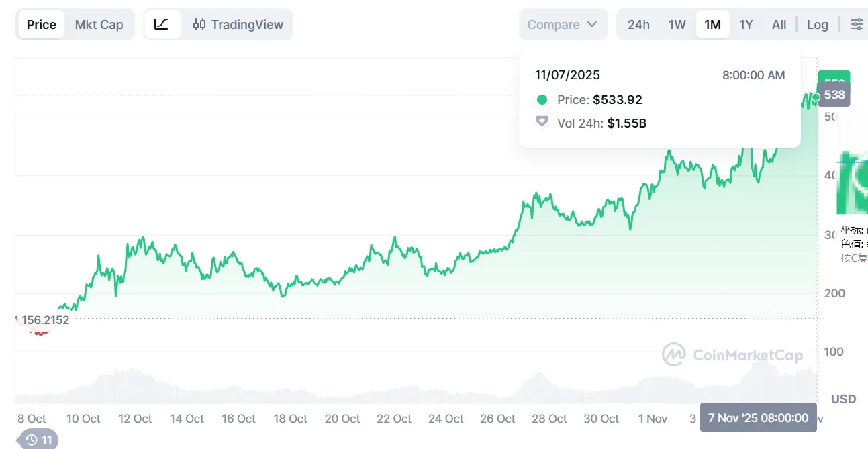Enable logarithmic scale with Log
This screenshot has height=449, width=868.
coord(817,24)
